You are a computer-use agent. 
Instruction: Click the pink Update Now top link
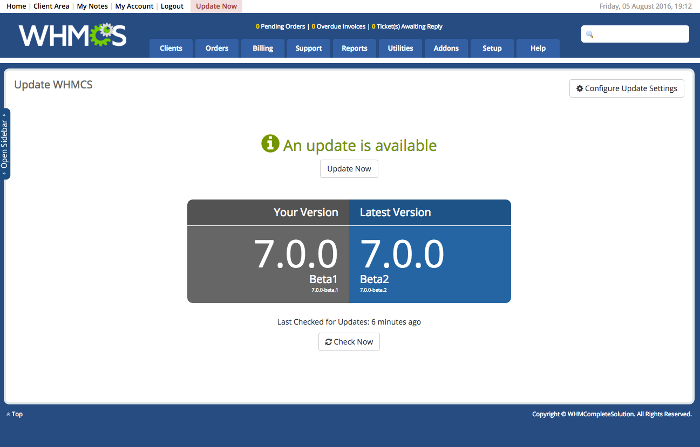coord(217,6)
